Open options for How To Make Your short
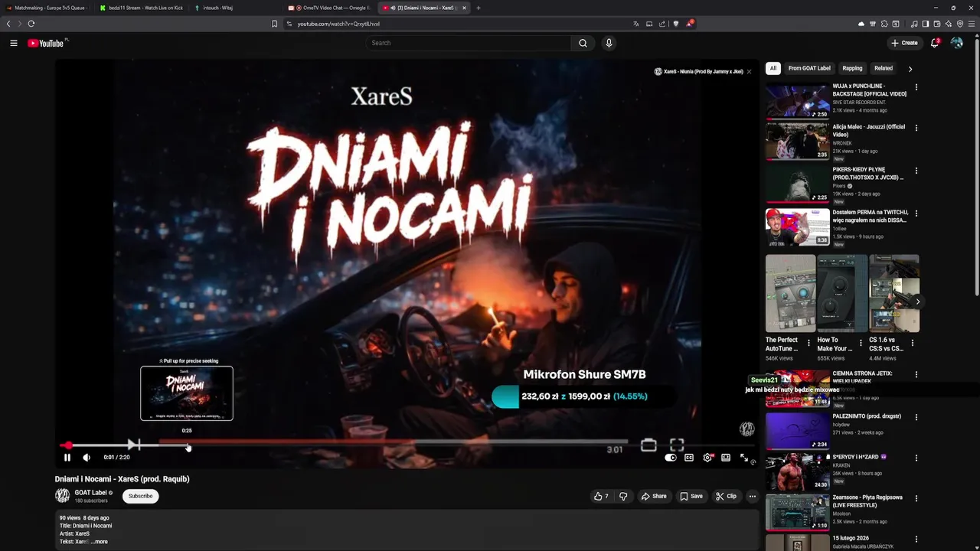Viewport: 980px width, 551px height. (x=861, y=343)
